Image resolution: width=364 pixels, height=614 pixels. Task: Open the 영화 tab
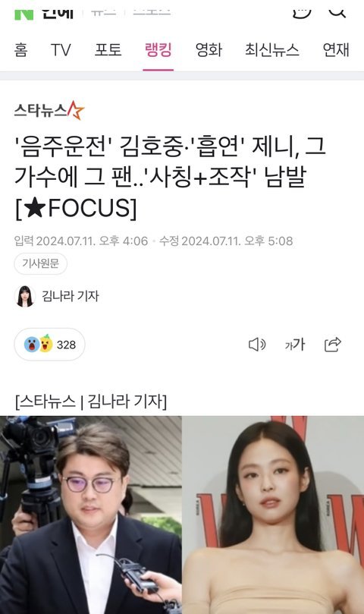click(209, 50)
